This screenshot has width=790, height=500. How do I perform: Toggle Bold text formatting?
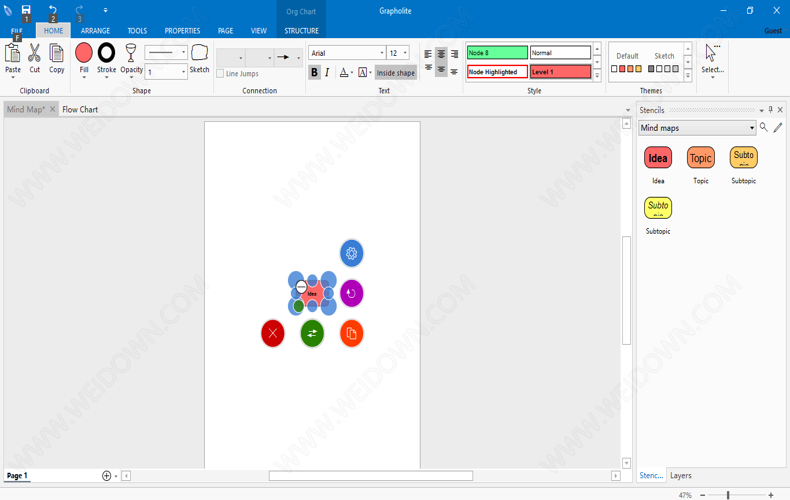[314, 73]
